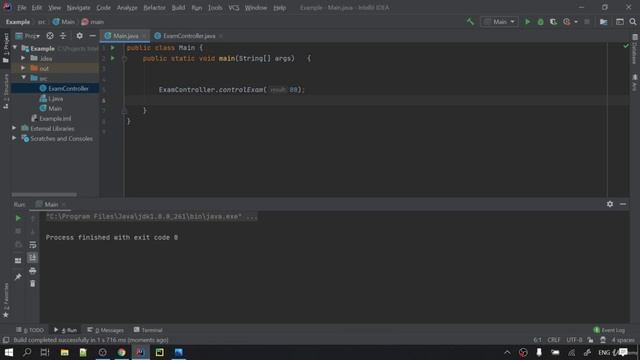The width and height of the screenshot is (640, 360).
Task: Build project with the hammer icon
Action: coord(470,22)
